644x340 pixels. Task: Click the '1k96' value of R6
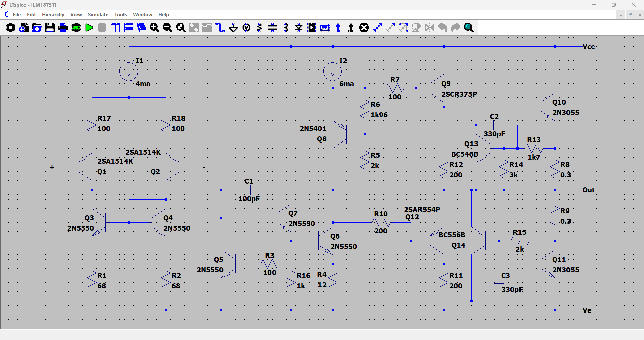pyautogui.click(x=379, y=115)
